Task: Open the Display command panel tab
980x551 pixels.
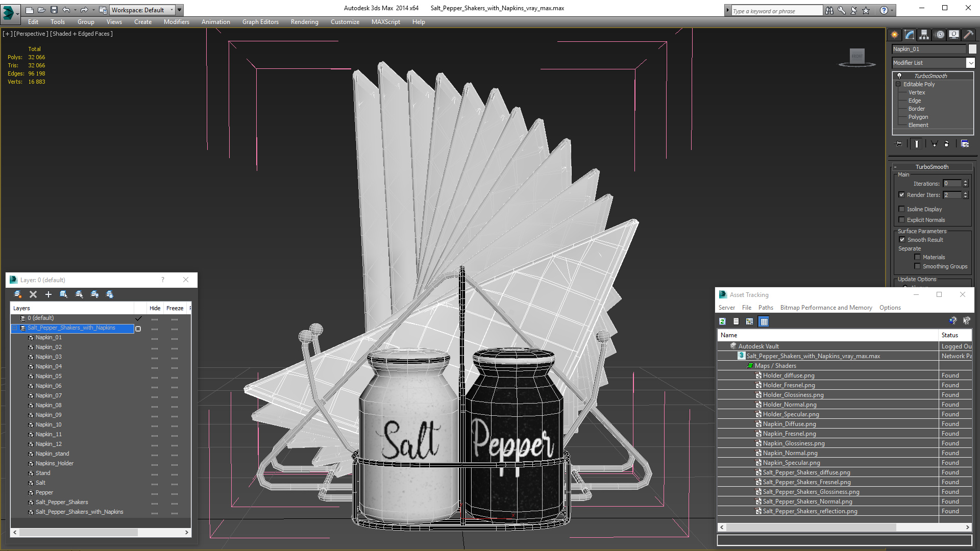Action: point(953,35)
